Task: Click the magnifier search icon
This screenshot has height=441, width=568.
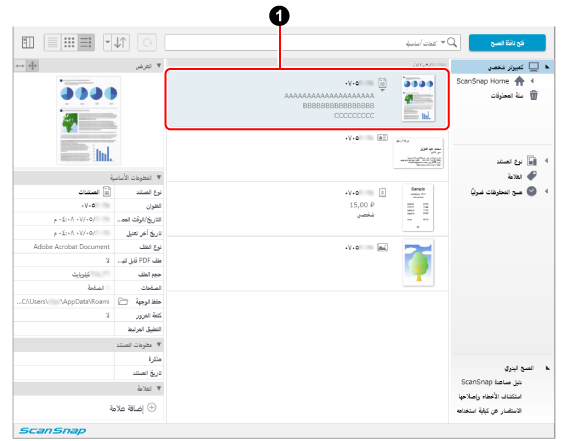Action: pyautogui.click(x=452, y=42)
